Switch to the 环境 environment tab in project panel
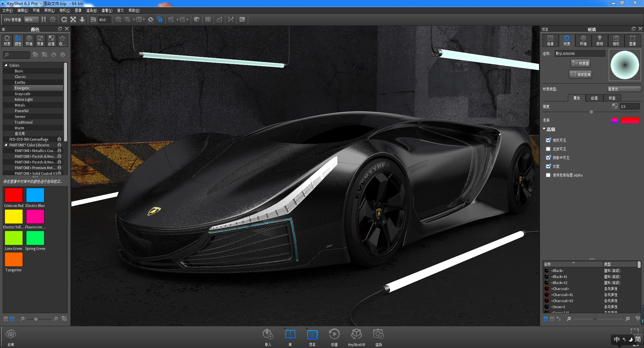The width and height of the screenshot is (644, 348). (x=583, y=41)
